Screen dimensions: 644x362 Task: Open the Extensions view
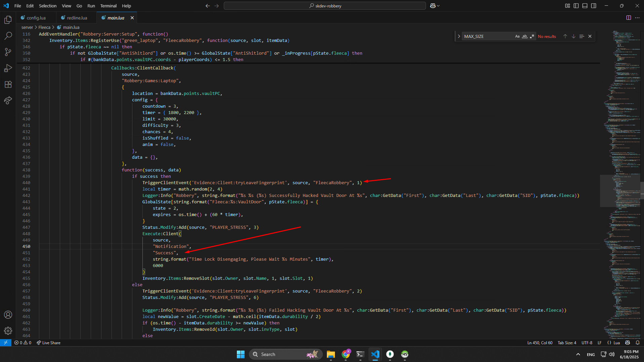8,84
